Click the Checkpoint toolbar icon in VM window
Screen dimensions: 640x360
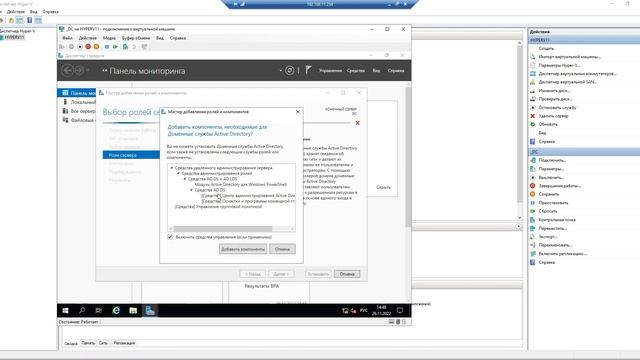click(126, 47)
